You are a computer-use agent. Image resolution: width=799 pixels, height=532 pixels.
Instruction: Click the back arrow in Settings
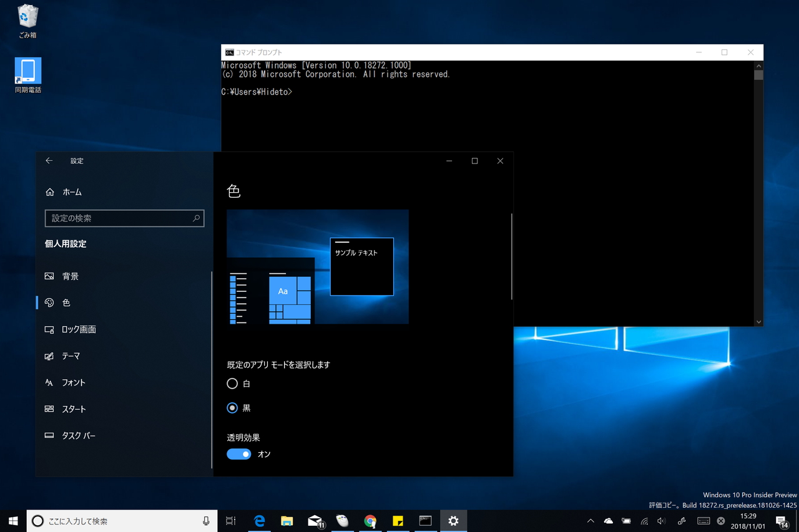49,161
